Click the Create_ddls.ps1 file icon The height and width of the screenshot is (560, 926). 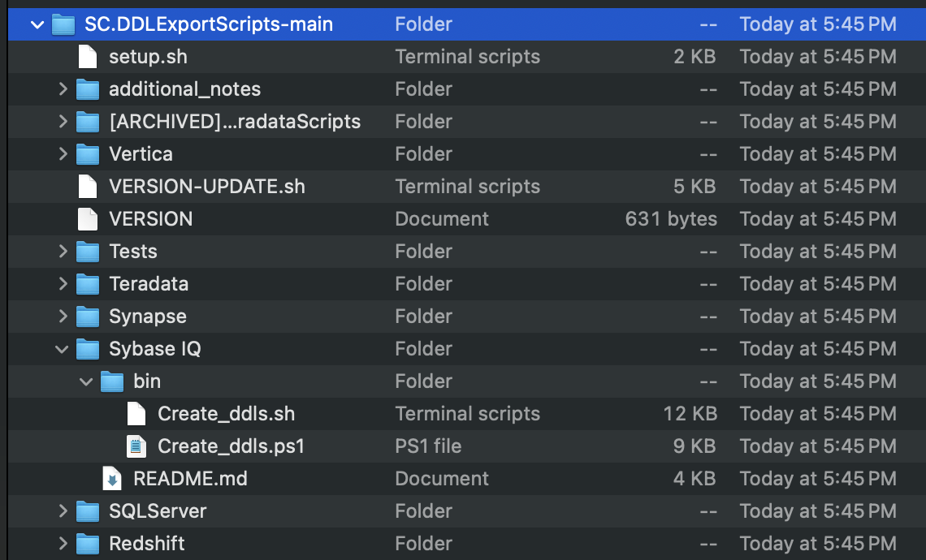(x=136, y=446)
